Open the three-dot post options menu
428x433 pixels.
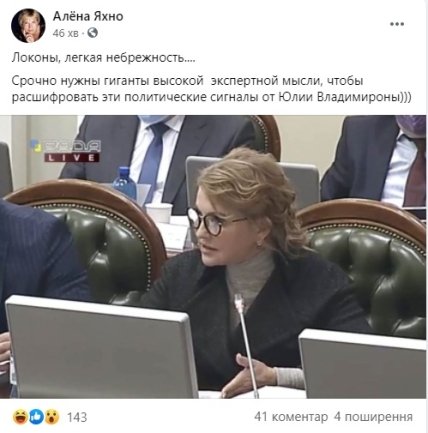[x=397, y=24]
